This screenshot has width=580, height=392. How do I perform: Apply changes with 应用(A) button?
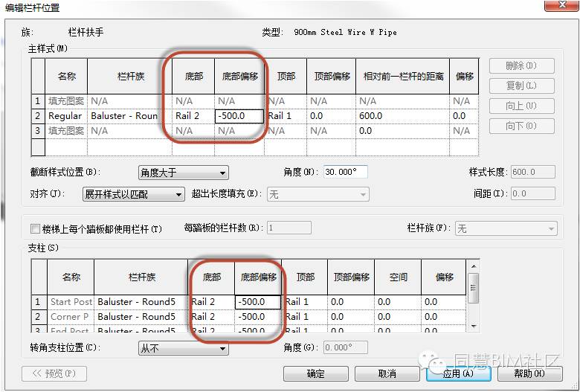click(459, 374)
